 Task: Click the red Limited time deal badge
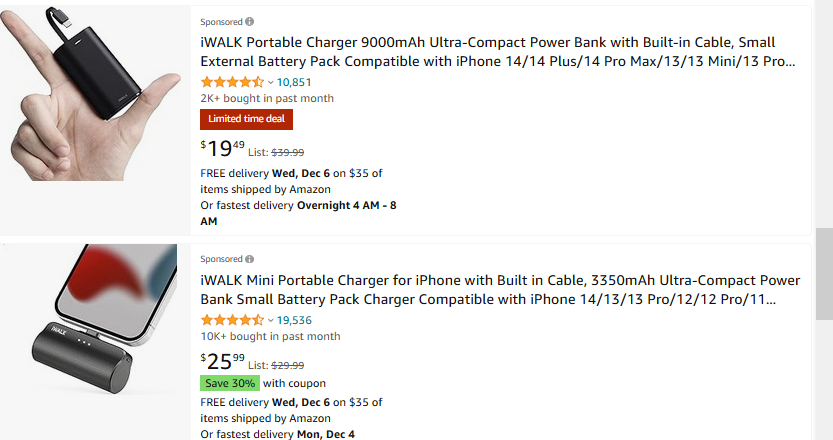coord(246,119)
